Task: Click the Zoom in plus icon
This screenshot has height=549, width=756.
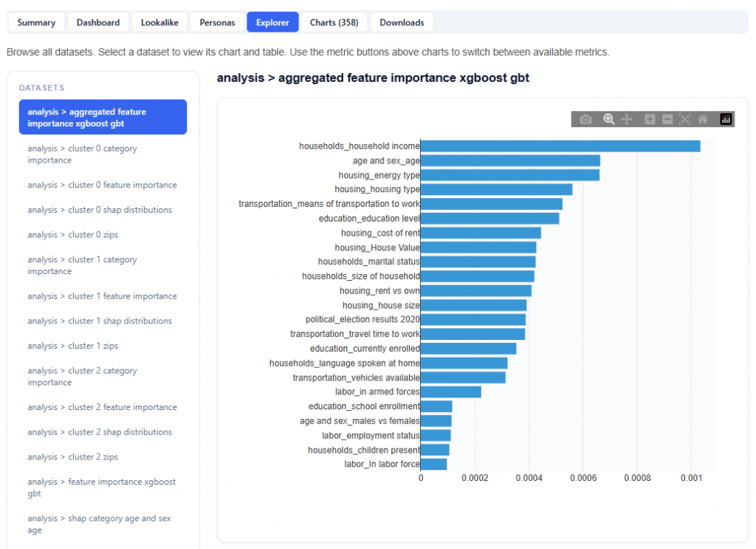Action: 650,119
